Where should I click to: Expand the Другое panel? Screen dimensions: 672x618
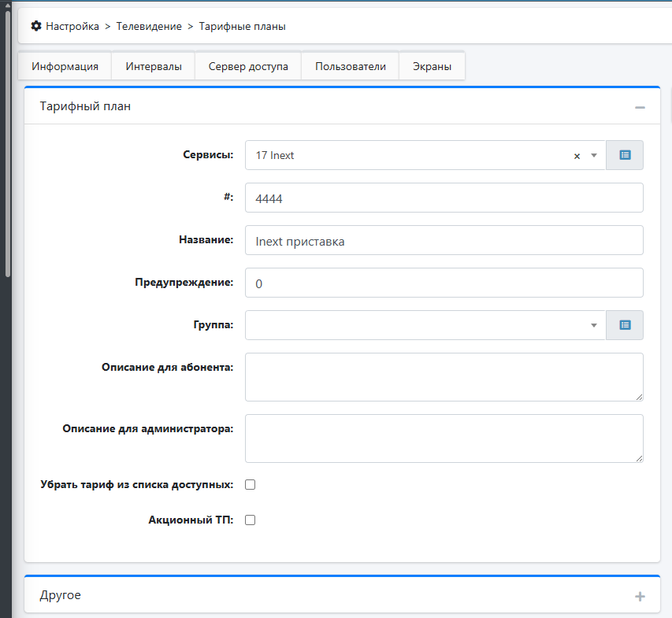[640, 597]
